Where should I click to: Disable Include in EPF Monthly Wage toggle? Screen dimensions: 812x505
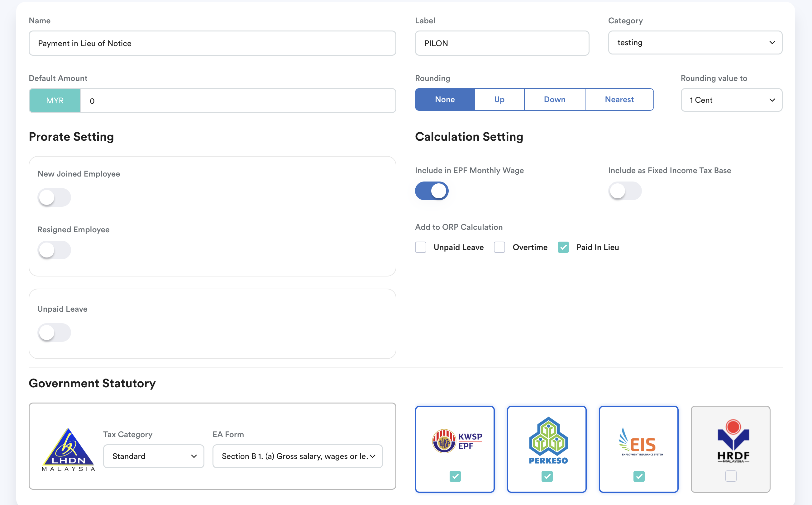click(x=432, y=191)
